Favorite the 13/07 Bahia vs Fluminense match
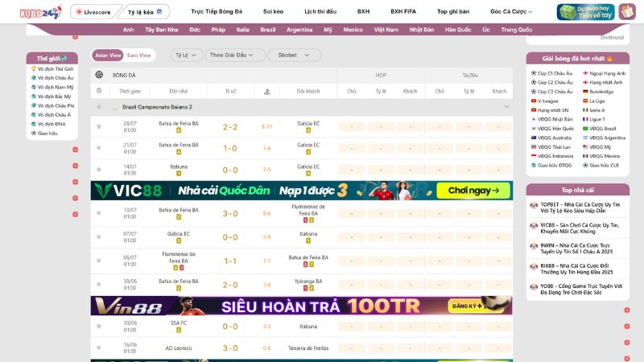The height and width of the screenshot is (362, 644). coord(99,213)
